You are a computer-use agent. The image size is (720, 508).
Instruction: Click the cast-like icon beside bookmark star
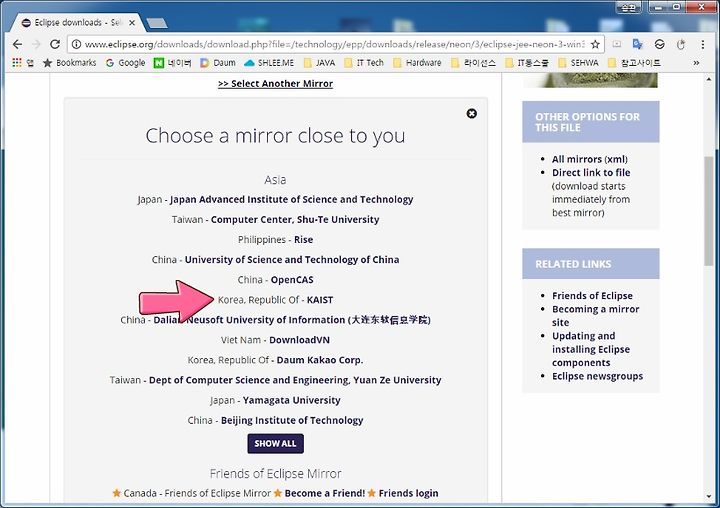point(617,44)
